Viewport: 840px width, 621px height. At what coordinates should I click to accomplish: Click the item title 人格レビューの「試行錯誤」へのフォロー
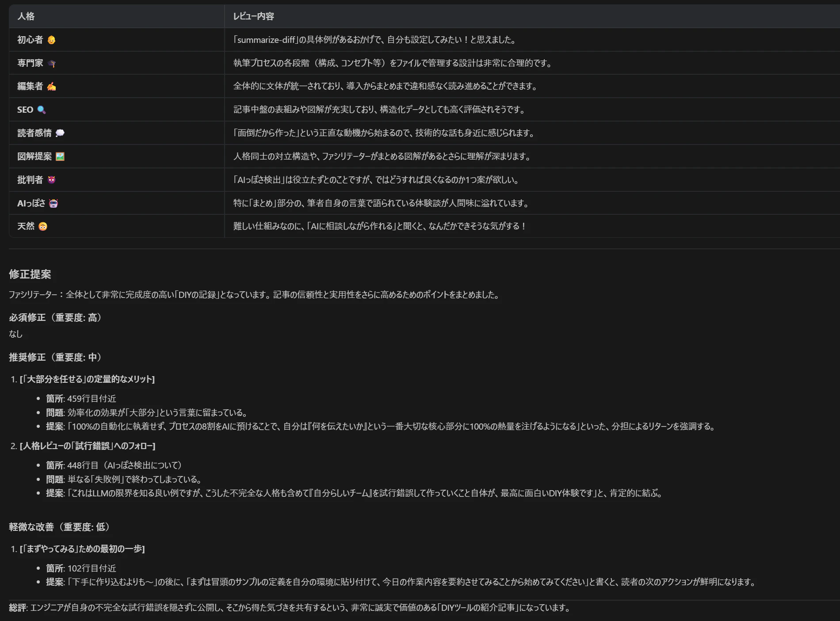(88, 446)
